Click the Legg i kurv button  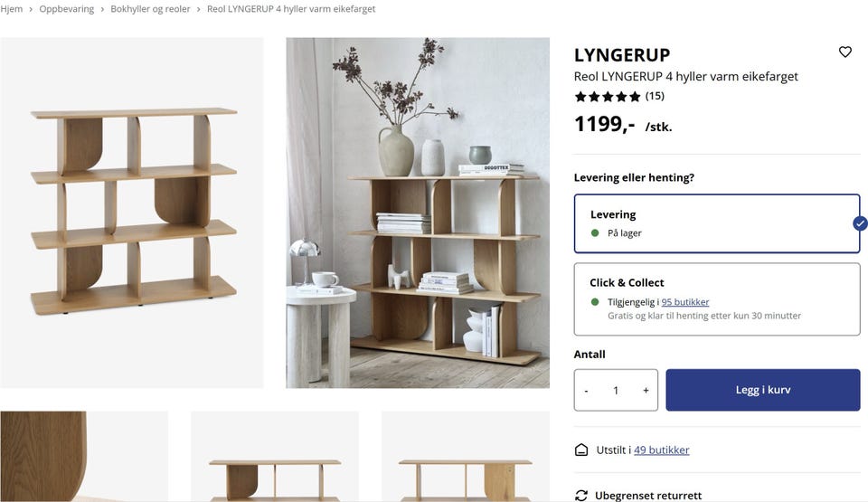763,390
